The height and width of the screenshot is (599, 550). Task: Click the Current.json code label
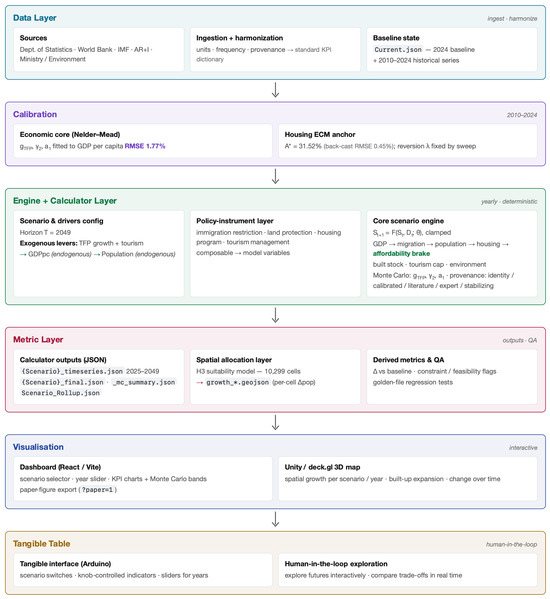click(x=398, y=50)
